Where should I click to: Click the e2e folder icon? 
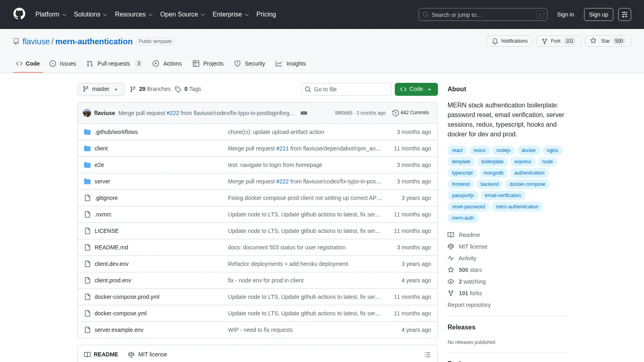pos(87,165)
